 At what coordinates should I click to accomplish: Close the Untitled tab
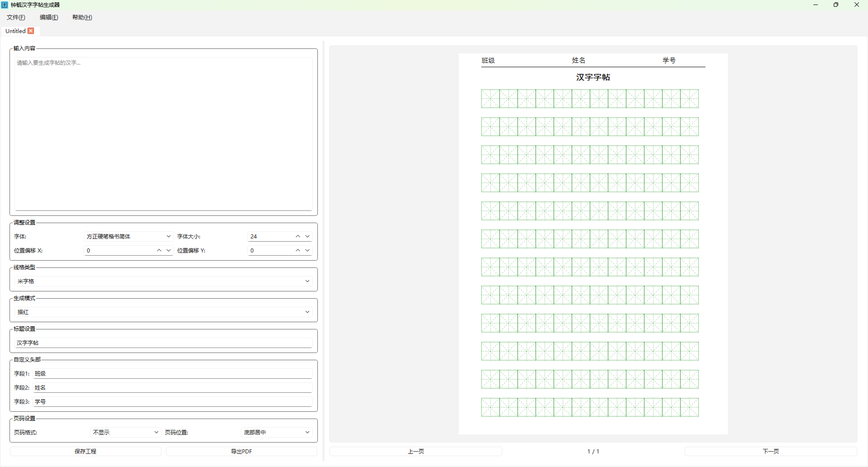pos(31,31)
